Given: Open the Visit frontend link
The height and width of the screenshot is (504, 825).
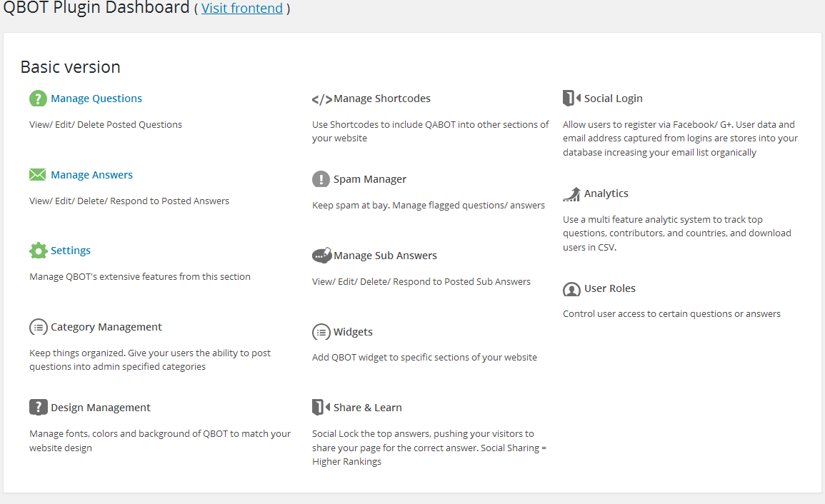Looking at the screenshot, I should [242, 9].
